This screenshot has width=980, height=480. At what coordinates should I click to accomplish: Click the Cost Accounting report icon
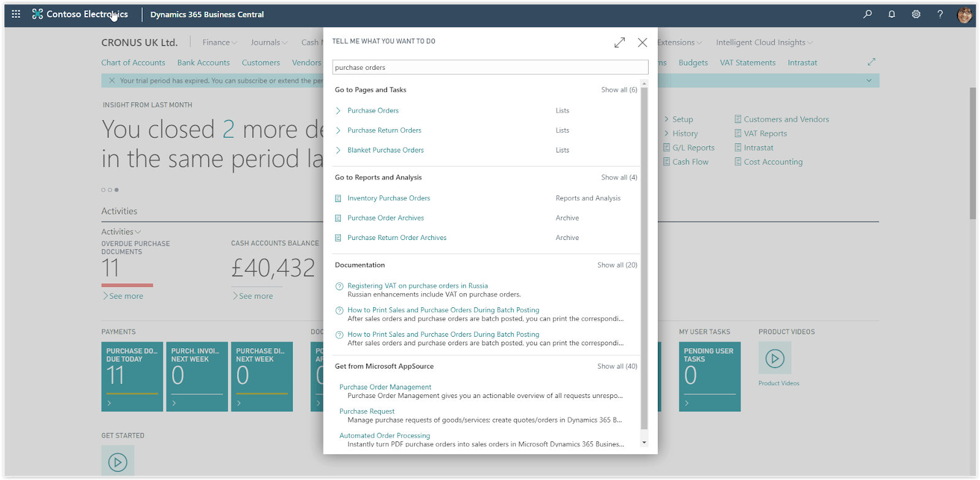[738, 162]
